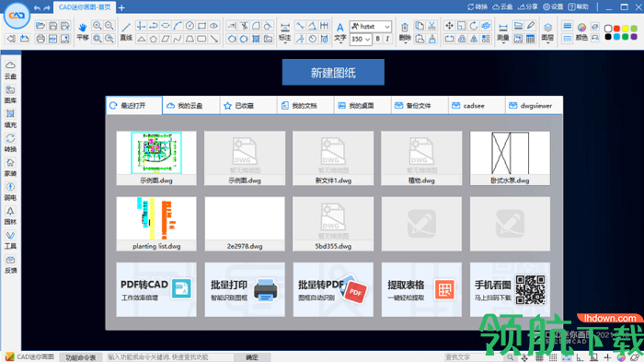Click the scissors cut icon

tap(431, 26)
